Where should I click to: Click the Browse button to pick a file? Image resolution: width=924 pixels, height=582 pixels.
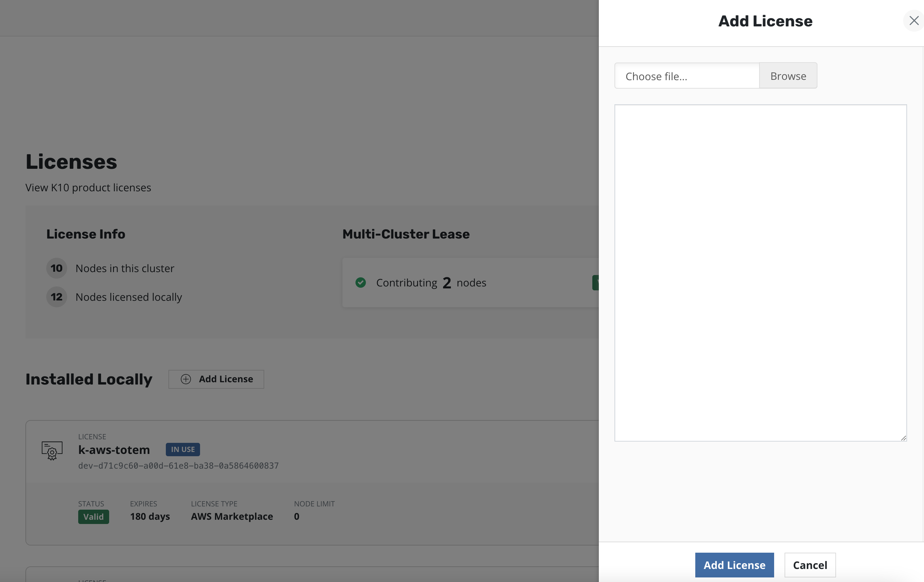788,76
